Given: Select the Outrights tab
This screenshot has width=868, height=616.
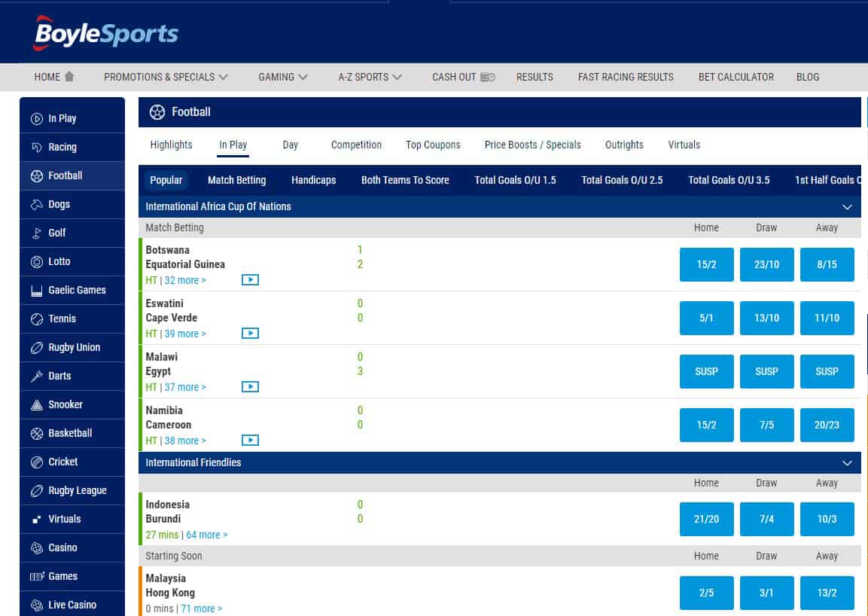Looking at the screenshot, I should click(624, 145).
